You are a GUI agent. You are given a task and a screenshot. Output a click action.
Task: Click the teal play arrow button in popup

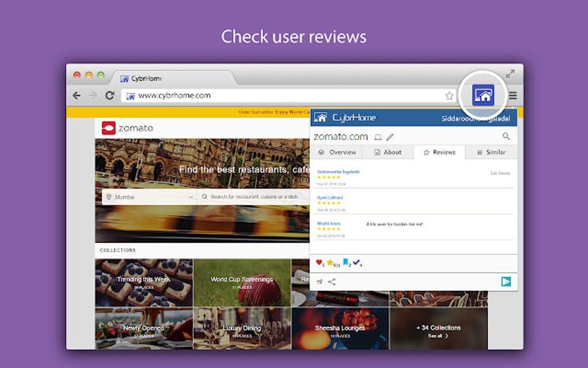point(506,281)
